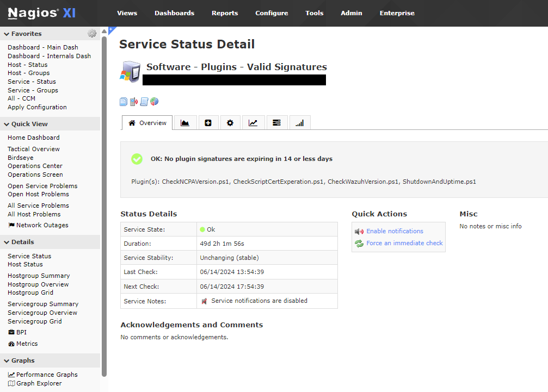Click Force an immediate check
The width and height of the screenshot is (548, 392).
(404, 243)
